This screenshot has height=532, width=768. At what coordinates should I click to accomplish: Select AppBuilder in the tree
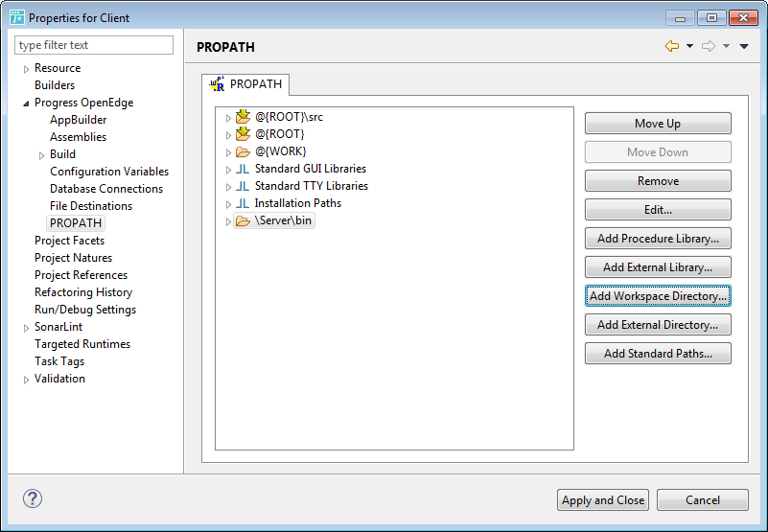point(78,120)
